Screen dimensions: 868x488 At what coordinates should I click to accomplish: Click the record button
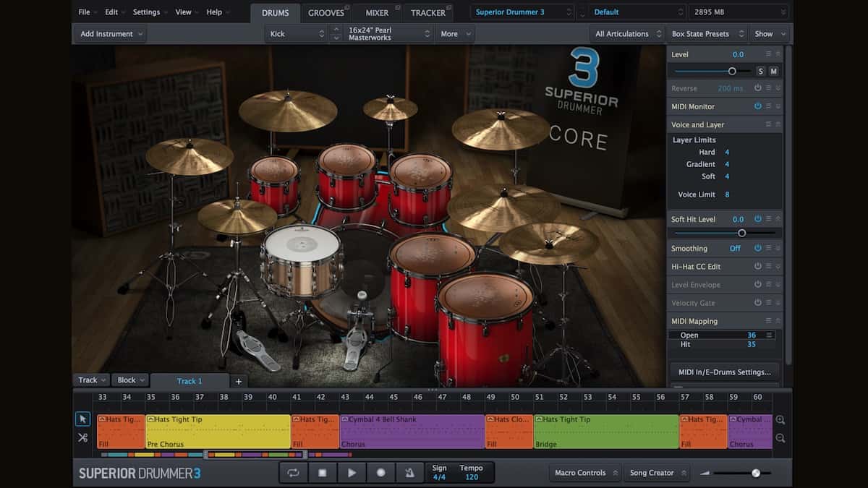pos(380,472)
